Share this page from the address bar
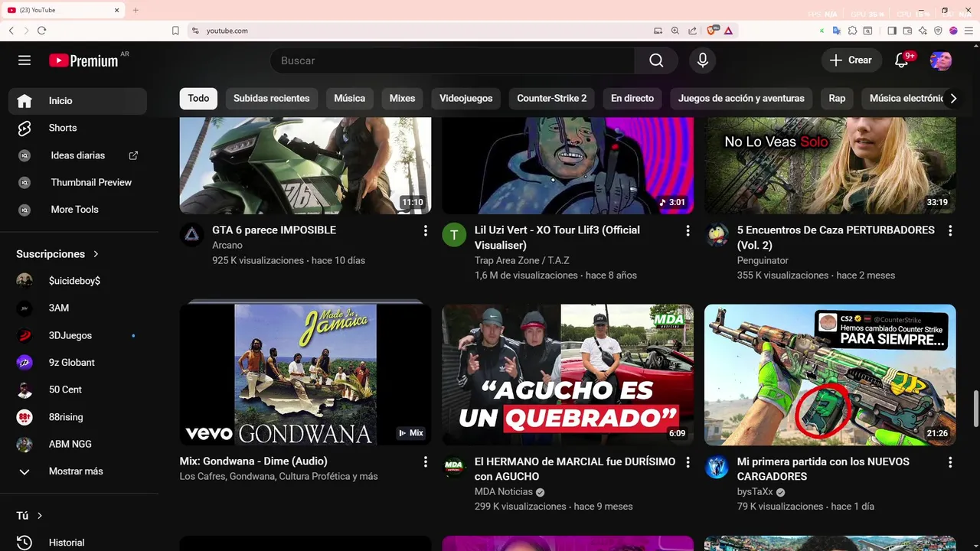Viewport: 980px width, 551px height. [693, 31]
